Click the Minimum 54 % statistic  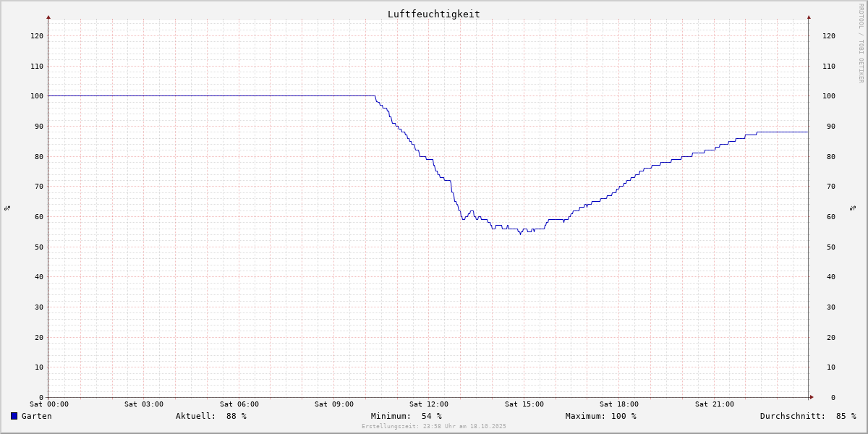tap(406, 416)
